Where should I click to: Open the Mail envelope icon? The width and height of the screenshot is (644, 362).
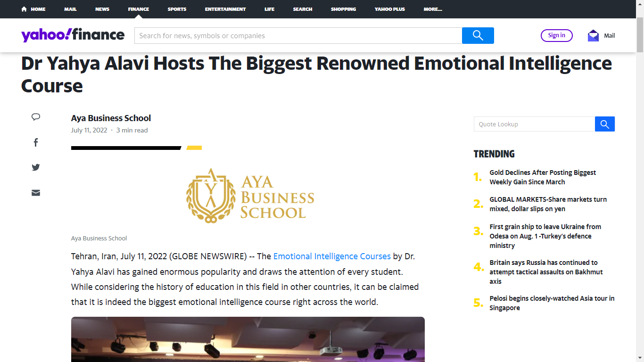[593, 35]
